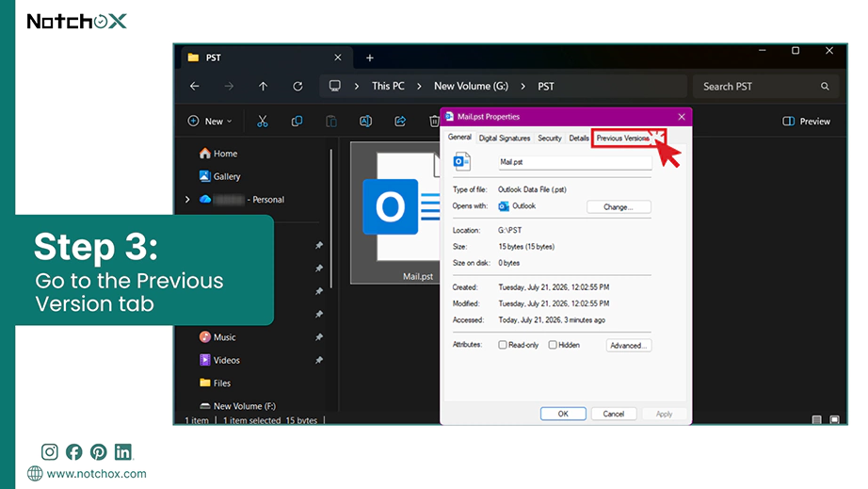Open the Instagram social icon
Screen dimensions: 868x489
tap(49, 452)
